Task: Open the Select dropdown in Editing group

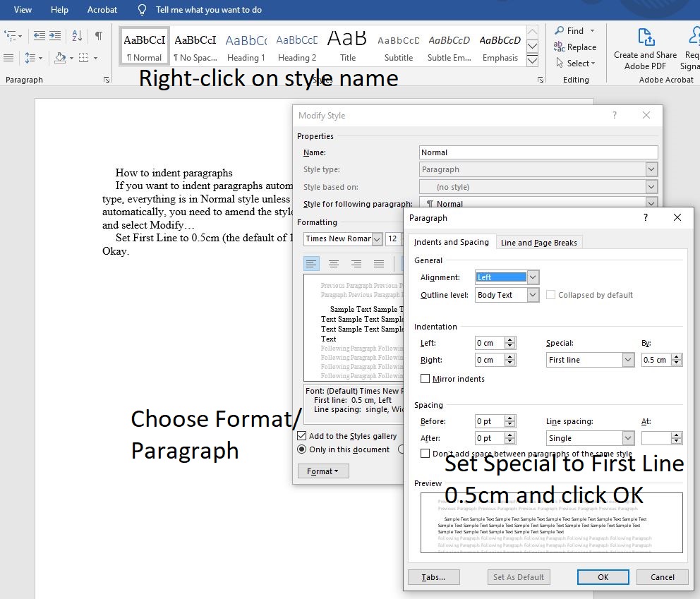Action: point(575,63)
